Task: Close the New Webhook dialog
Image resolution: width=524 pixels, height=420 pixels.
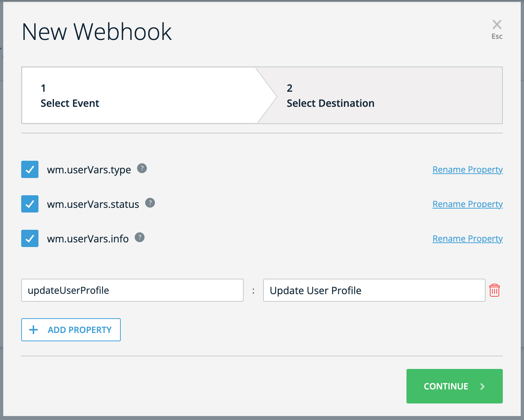Action: 497,24
